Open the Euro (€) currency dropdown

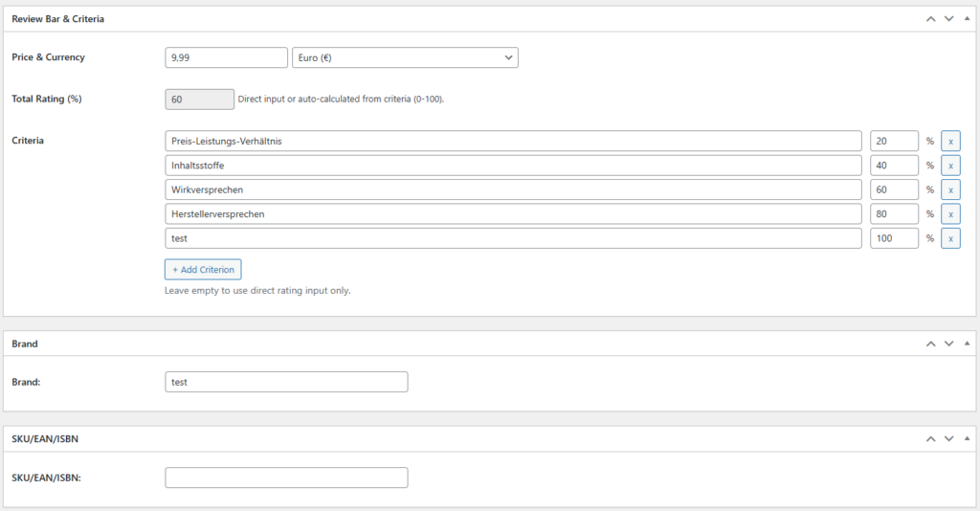point(404,57)
